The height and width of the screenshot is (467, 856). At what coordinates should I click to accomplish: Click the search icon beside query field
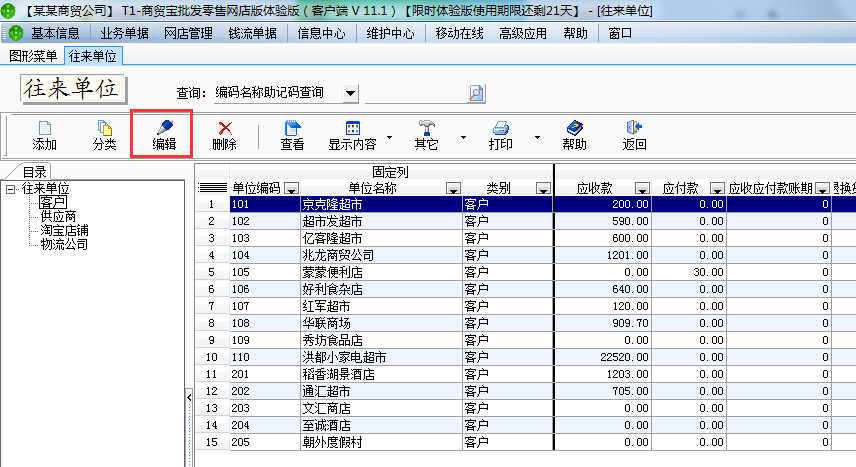476,93
